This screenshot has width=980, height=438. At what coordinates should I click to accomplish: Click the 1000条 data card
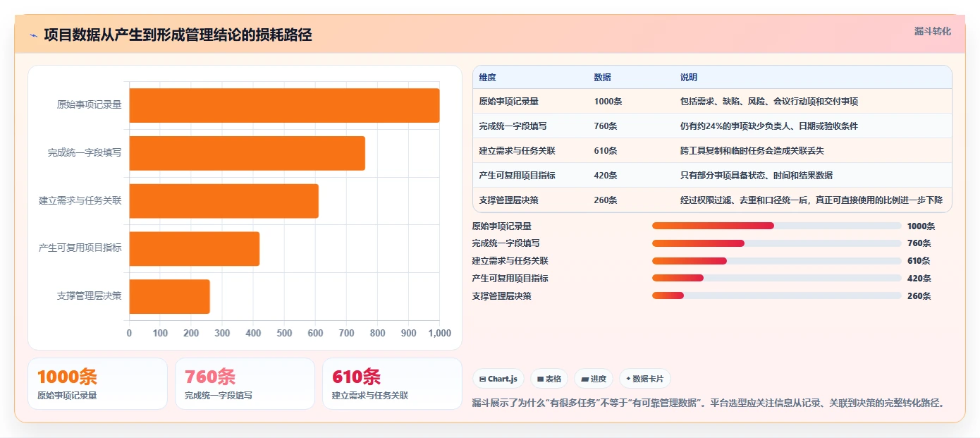click(97, 384)
